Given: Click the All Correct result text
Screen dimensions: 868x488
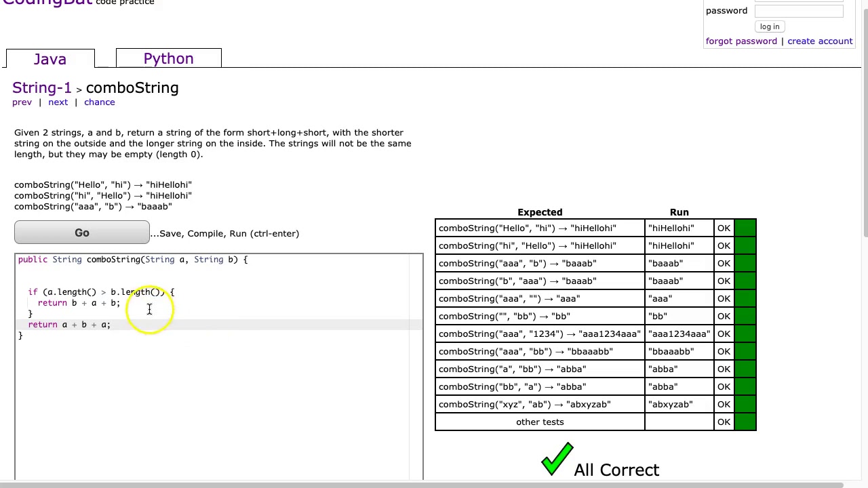Looking at the screenshot, I should coord(616,470).
